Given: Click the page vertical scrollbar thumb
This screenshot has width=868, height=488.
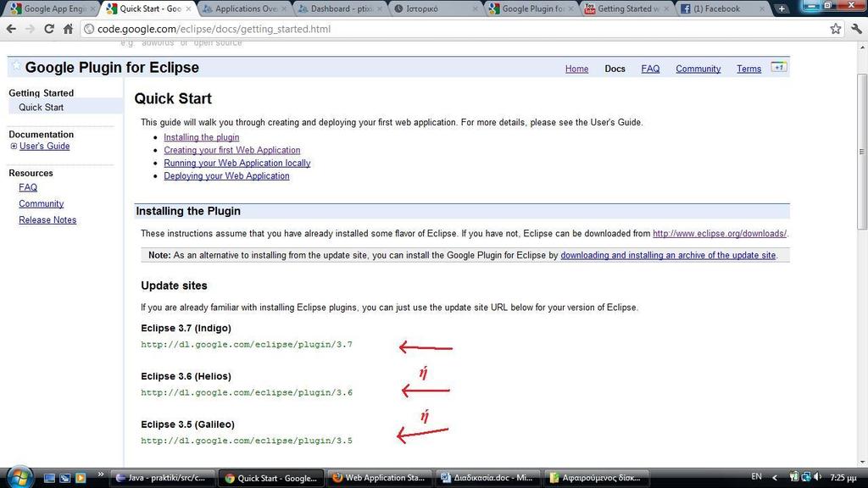Looking at the screenshot, I should click(x=862, y=151).
